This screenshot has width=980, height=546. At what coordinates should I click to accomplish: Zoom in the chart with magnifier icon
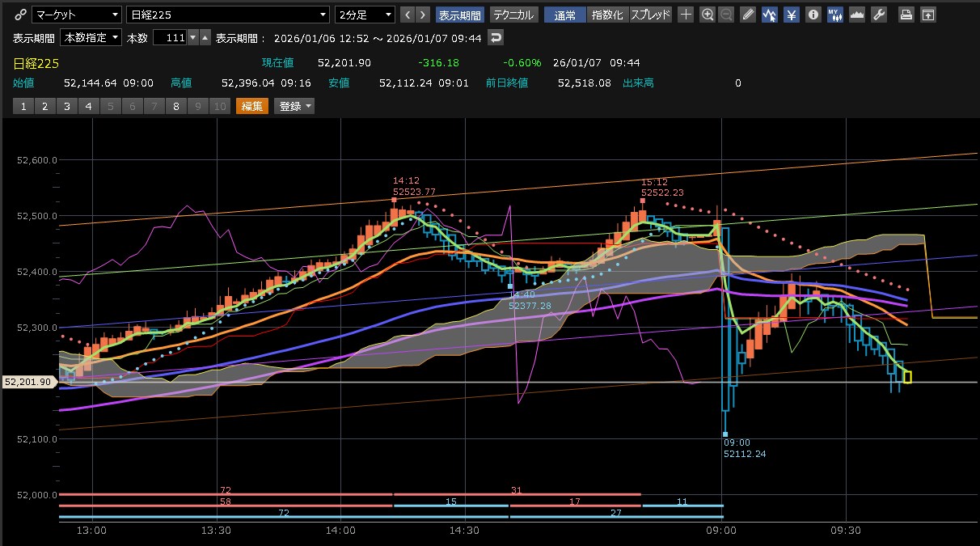tap(708, 15)
